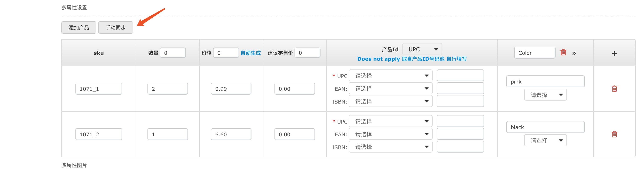Open the dropdown below the black field
The image size is (644, 173).
click(545, 140)
